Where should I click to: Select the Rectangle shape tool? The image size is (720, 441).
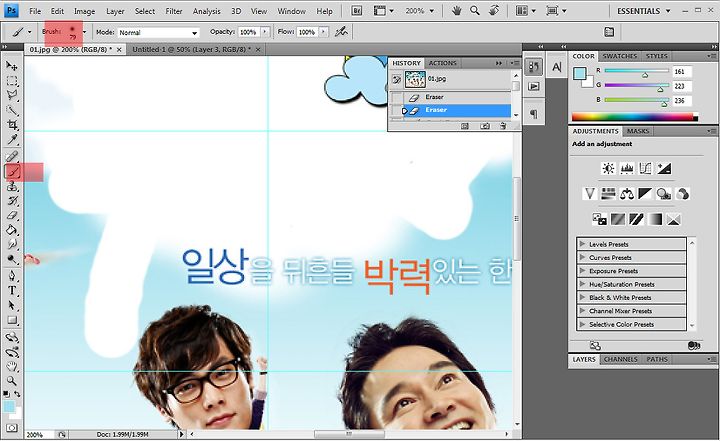coord(12,320)
